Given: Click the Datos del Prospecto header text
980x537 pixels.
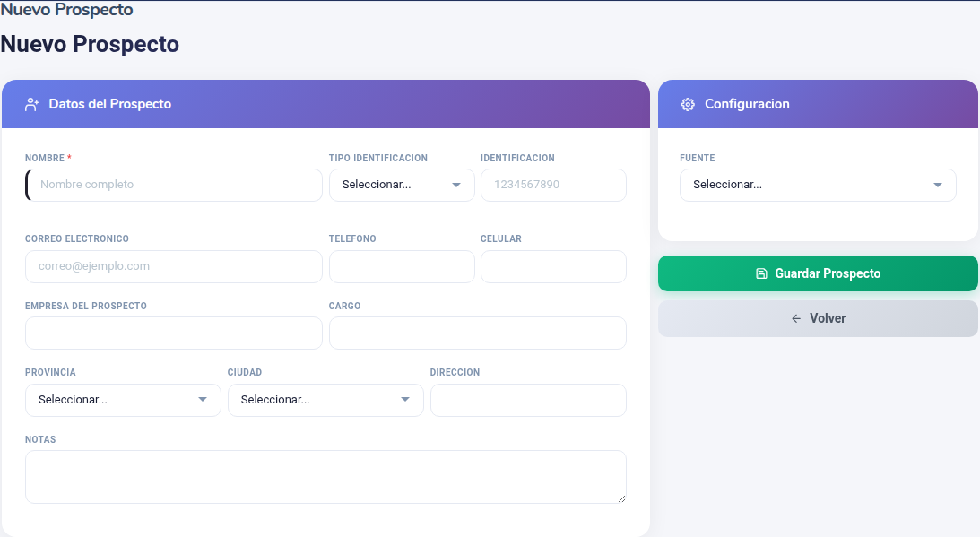Looking at the screenshot, I should [x=110, y=104].
